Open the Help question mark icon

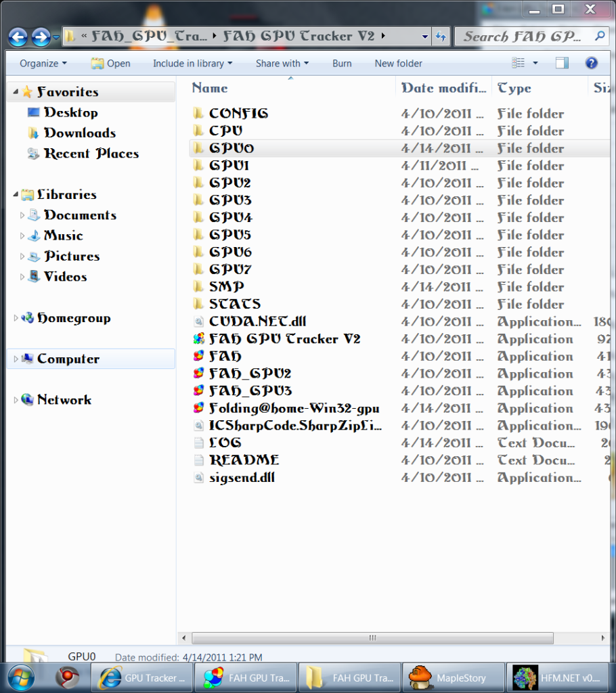pyautogui.click(x=591, y=63)
